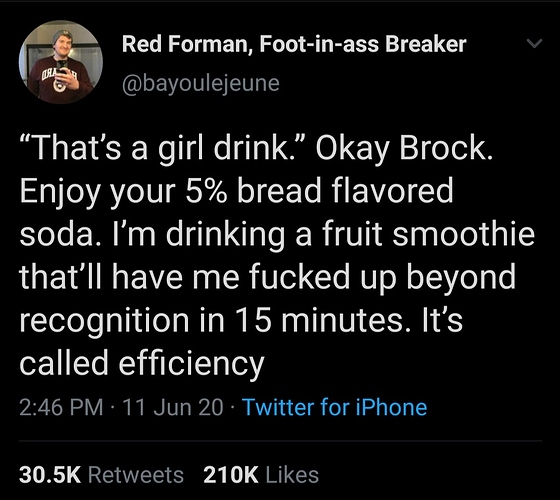The height and width of the screenshot is (500, 560).
Task: Open the Likes list label
Action: [292, 475]
